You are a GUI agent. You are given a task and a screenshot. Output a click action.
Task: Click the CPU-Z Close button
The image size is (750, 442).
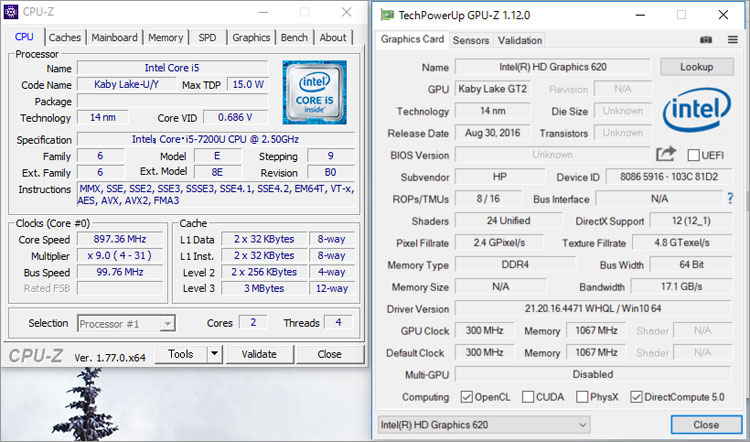click(x=330, y=354)
